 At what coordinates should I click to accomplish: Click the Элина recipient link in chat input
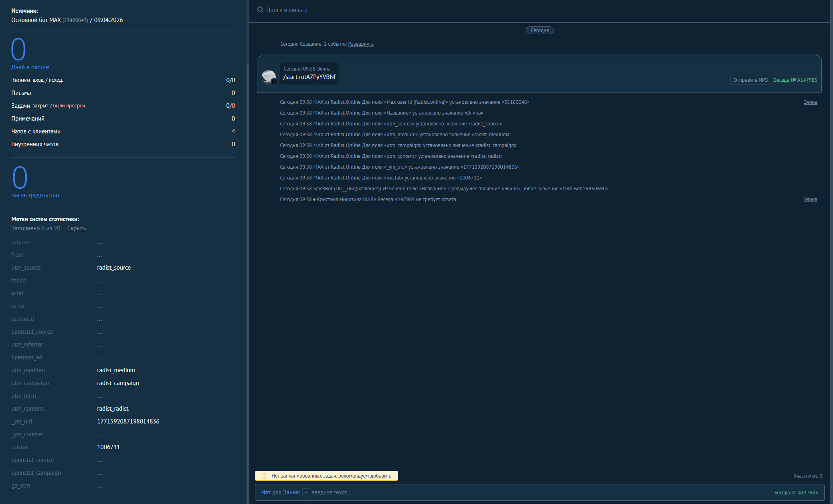coord(291,492)
